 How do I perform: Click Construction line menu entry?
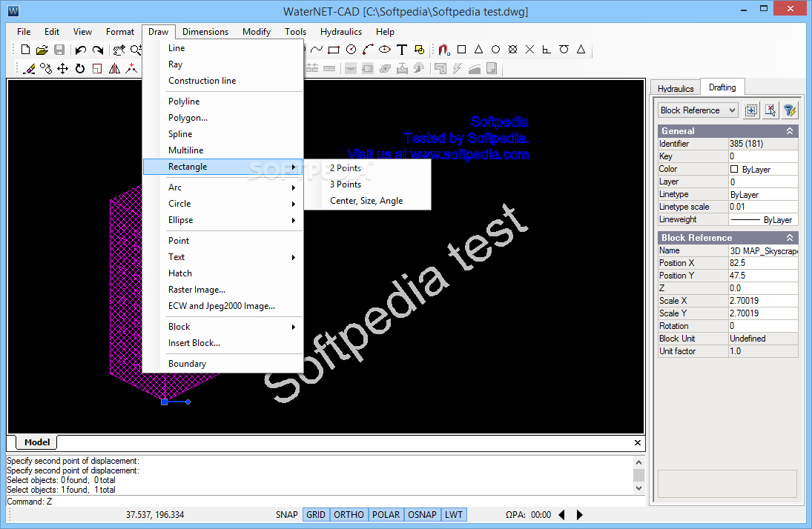point(222,81)
